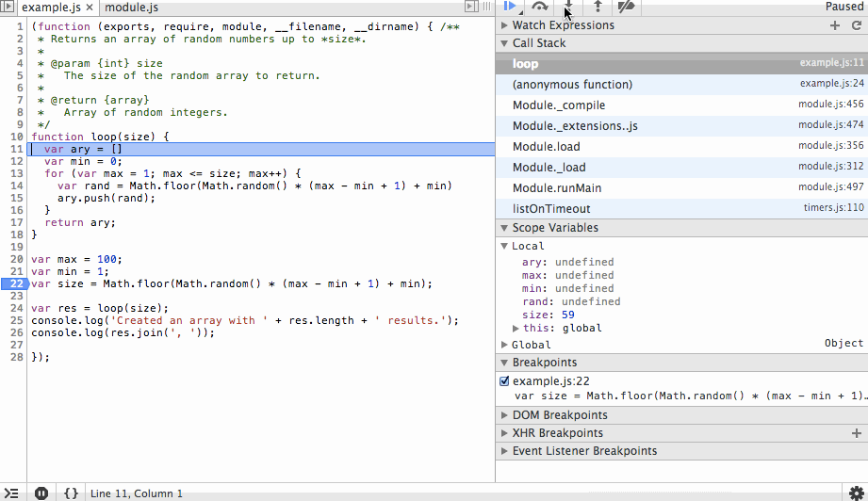
Task: Select the Module.runMain call stack frame
Action: click(x=557, y=188)
